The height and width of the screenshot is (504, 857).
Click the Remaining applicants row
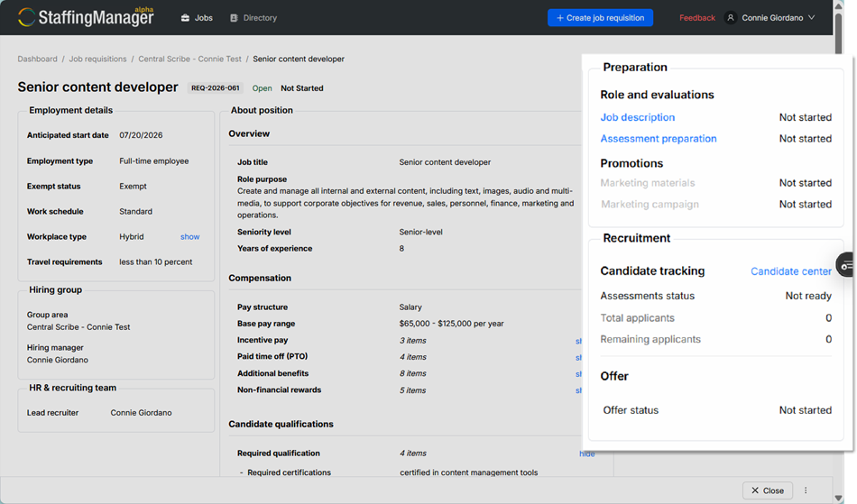pyautogui.click(x=716, y=339)
